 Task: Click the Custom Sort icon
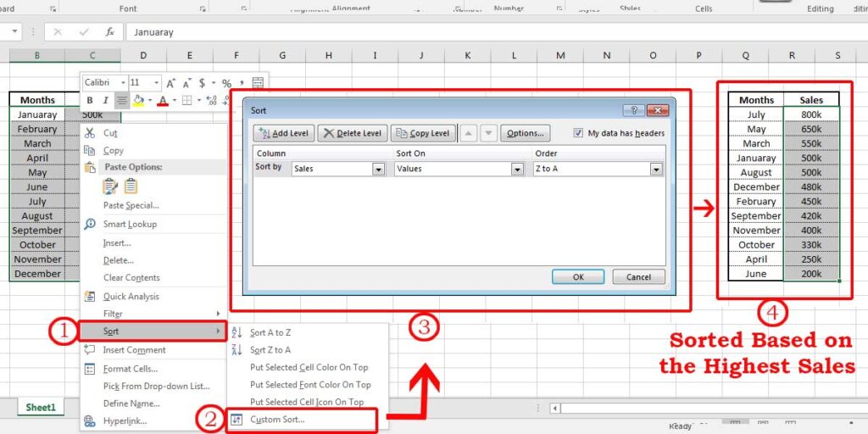tap(237, 420)
